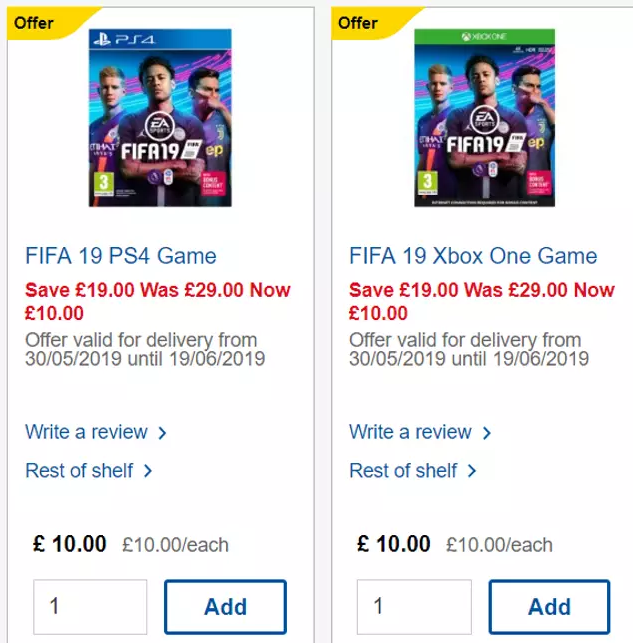Viewport: 633px width, 643px height.
Task: Write a review for the Xbox One game
Action: (x=410, y=432)
